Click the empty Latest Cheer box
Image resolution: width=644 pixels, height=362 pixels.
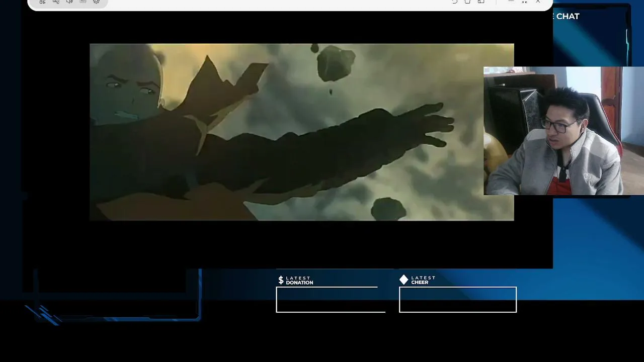458,300
